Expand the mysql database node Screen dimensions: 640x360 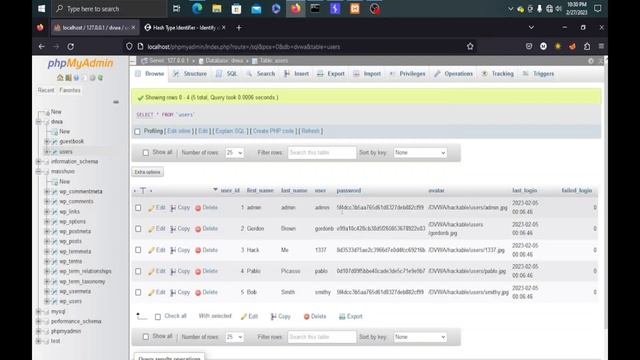click(38, 311)
